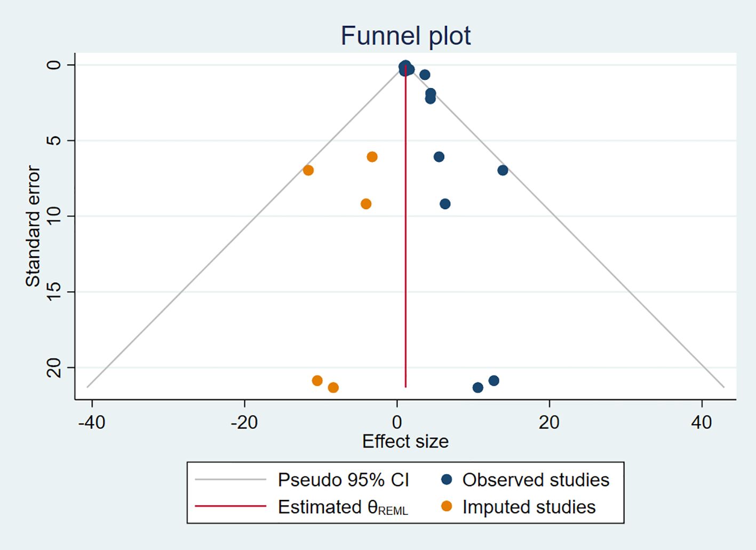Click the red vertical estimate line in the plot
This screenshot has width=756, height=550.
(x=405, y=240)
